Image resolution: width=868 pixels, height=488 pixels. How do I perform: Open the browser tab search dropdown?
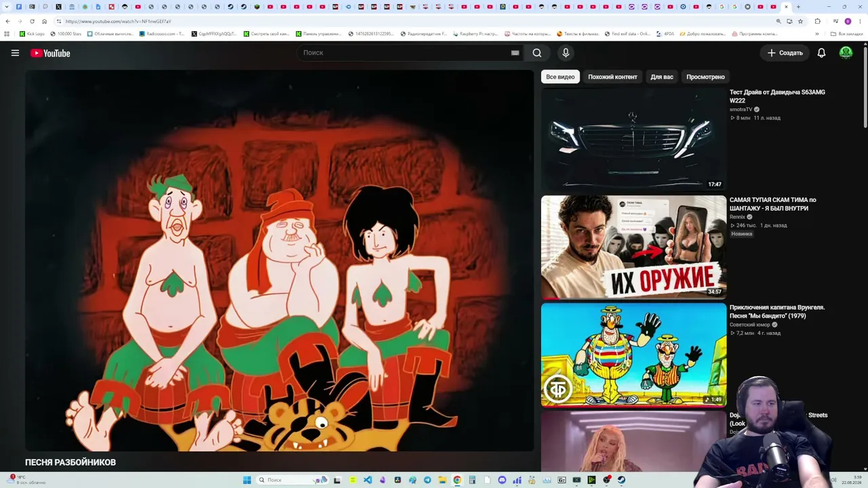7,7
